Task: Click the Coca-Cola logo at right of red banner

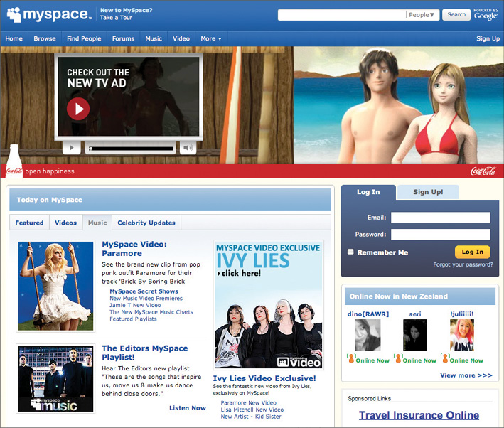Action: (483, 171)
